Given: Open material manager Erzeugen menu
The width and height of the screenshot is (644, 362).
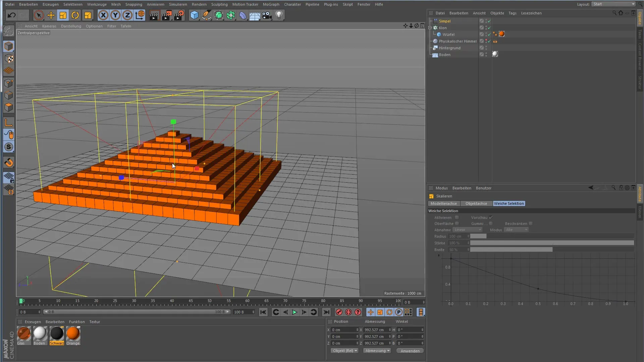Looking at the screenshot, I should point(33,322).
